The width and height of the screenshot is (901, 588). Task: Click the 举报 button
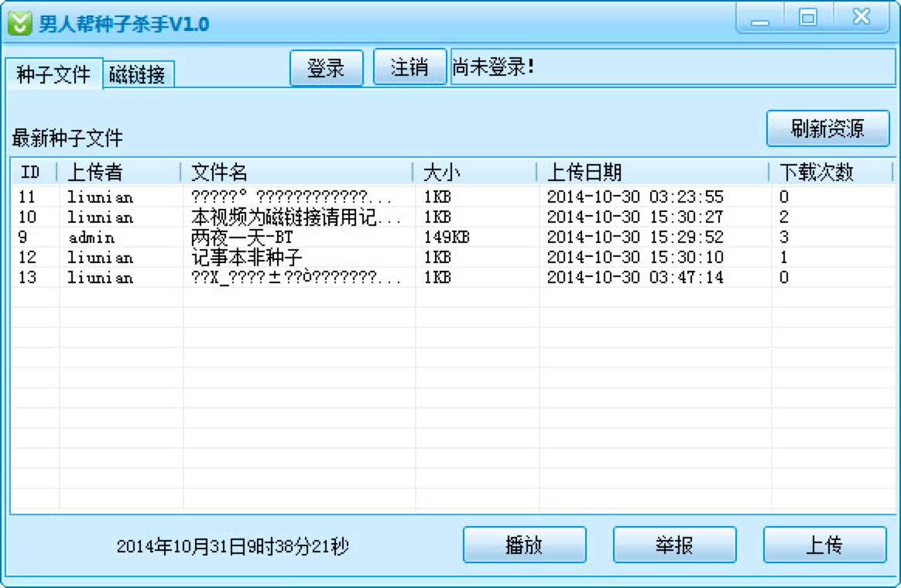675,545
